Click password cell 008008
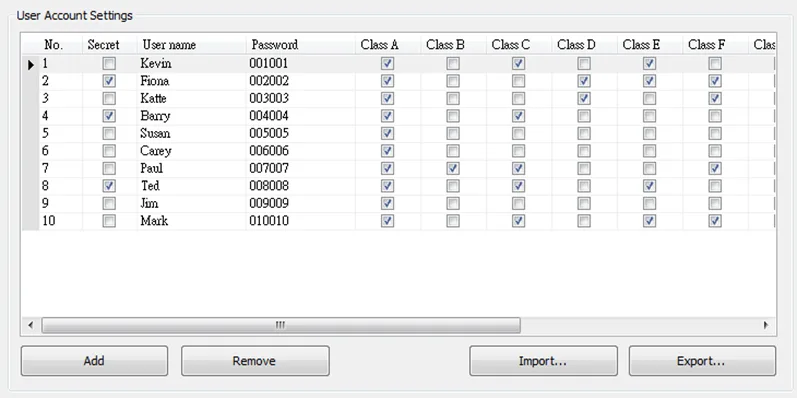This screenshot has height=398, width=797. coord(300,186)
